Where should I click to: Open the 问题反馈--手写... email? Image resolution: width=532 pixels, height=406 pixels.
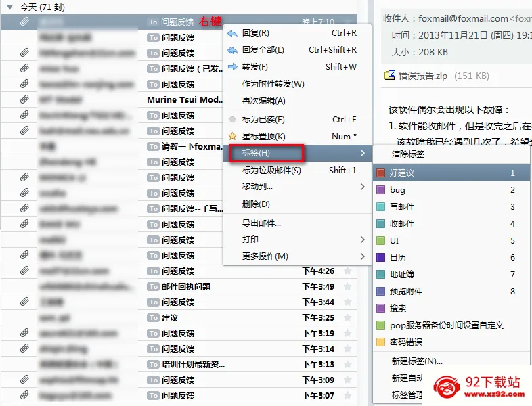[192, 208]
